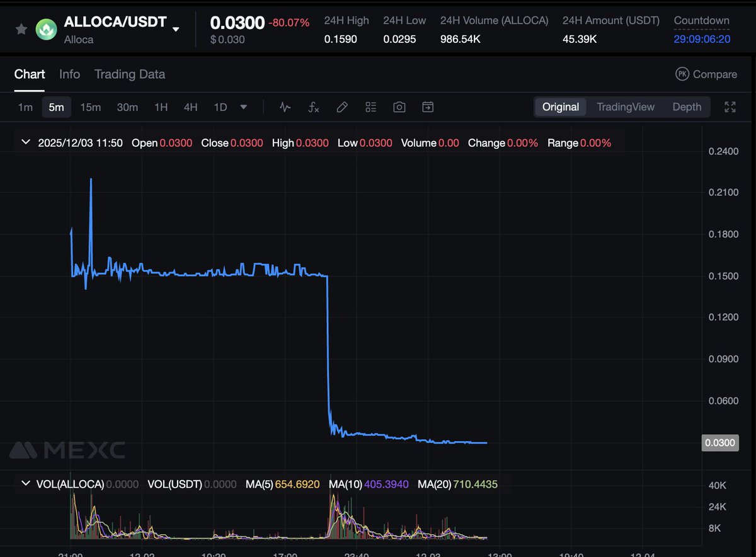The width and height of the screenshot is (756, 557).
Task: Click the -80.07% change value
Action: (x=289, y=23)
